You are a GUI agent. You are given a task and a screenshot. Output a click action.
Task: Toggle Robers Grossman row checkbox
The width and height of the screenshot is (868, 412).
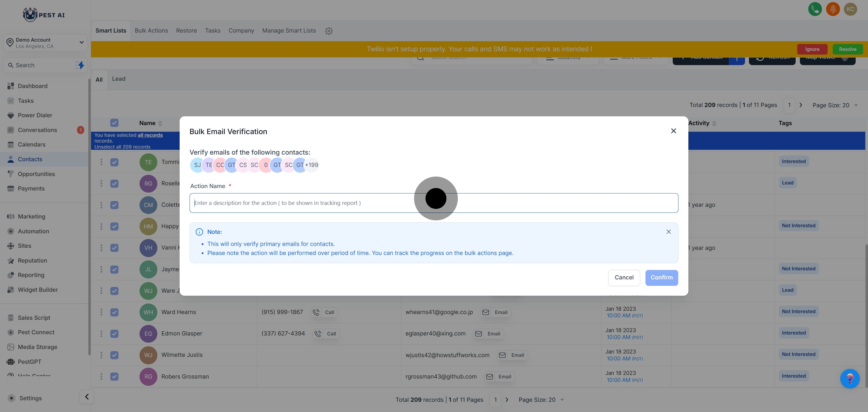[114, 377]
